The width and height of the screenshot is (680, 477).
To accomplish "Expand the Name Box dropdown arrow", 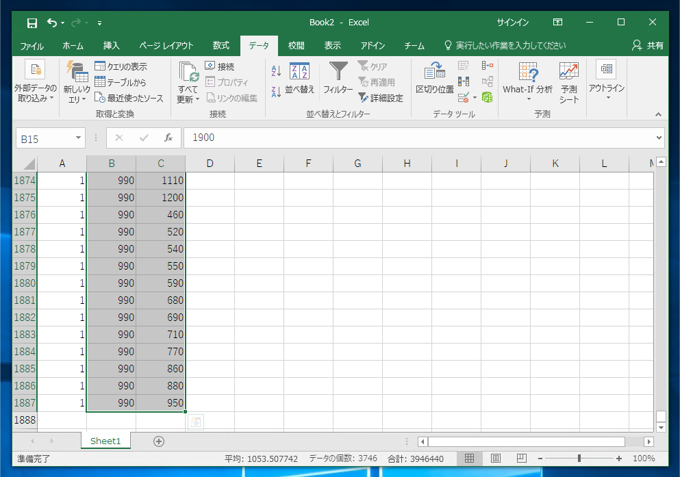I will (78, 138).
